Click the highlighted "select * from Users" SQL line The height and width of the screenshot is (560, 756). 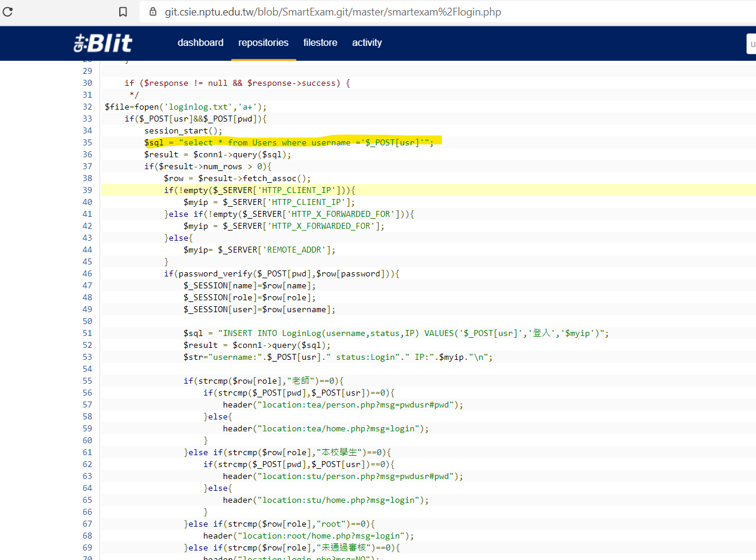289,142
